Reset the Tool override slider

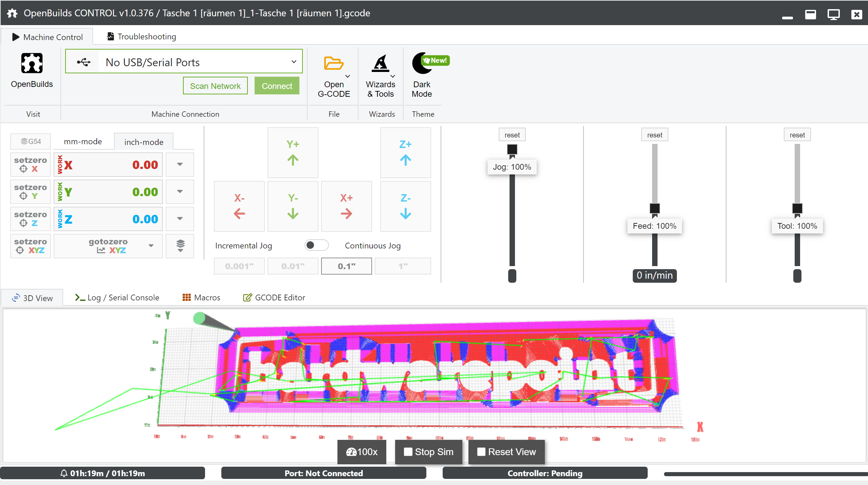pyautogui.click(x=797, y=135)
